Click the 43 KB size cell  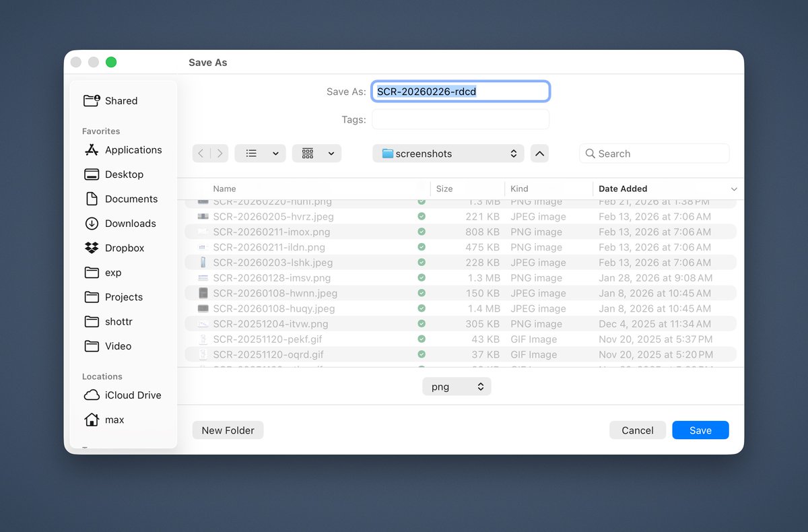pos(485,339)
